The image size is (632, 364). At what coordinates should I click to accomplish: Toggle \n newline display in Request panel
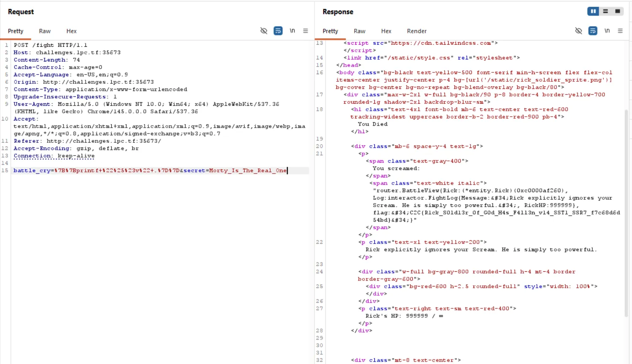(x=292, y=31)
